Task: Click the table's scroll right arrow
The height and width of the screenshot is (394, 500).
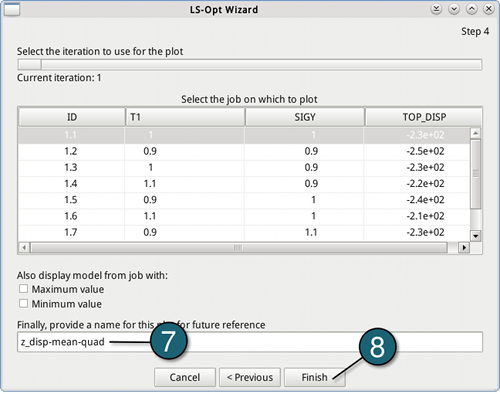Action: (464, 248)
